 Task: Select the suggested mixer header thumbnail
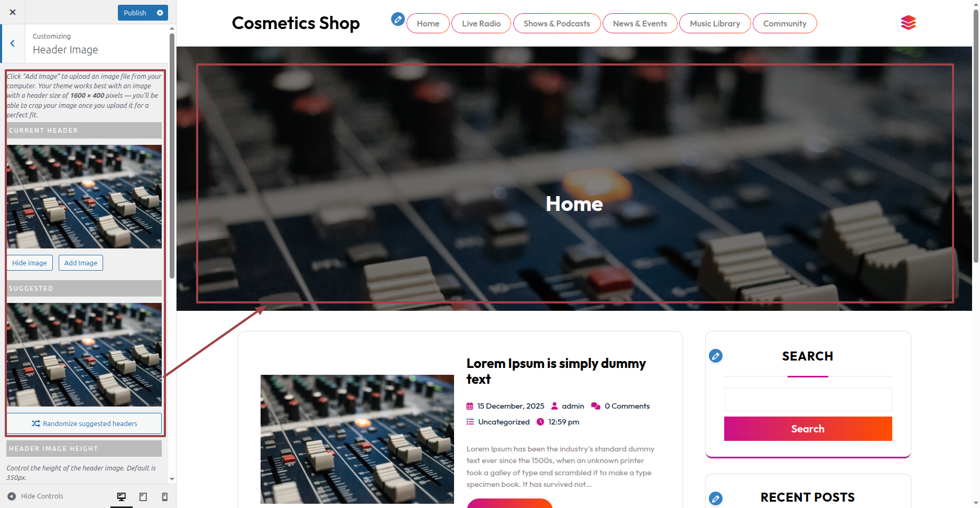(x=84, y=355)
